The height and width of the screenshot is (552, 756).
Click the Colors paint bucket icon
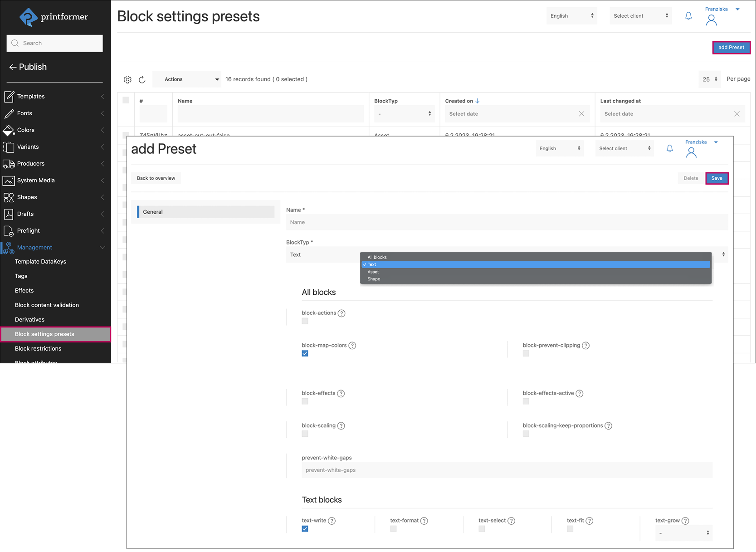coord(9,130)
